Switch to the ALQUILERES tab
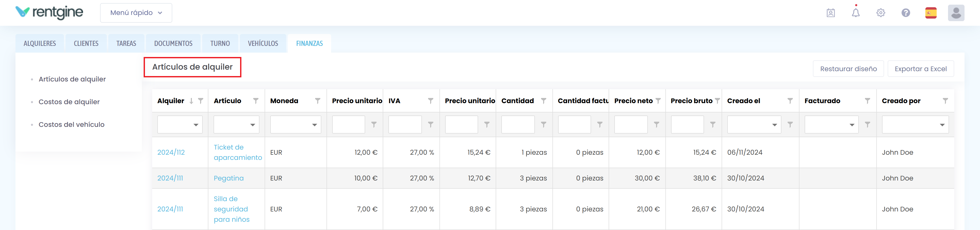The width and height of the screenshot is (980, 230). pyautogui.click(x=39, y=43)
